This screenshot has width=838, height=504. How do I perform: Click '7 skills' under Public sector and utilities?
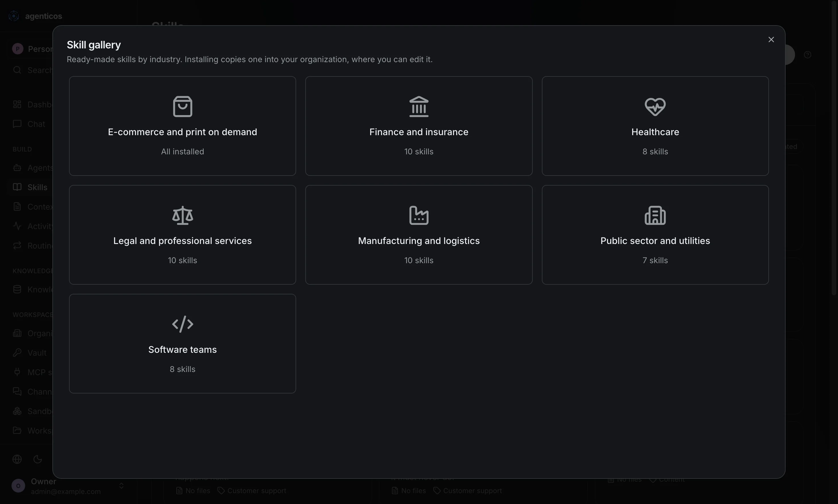coord(655,261)
